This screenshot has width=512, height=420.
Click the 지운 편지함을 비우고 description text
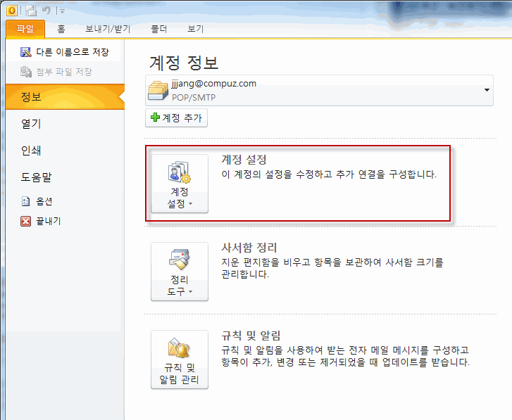(x=332, y=268)
